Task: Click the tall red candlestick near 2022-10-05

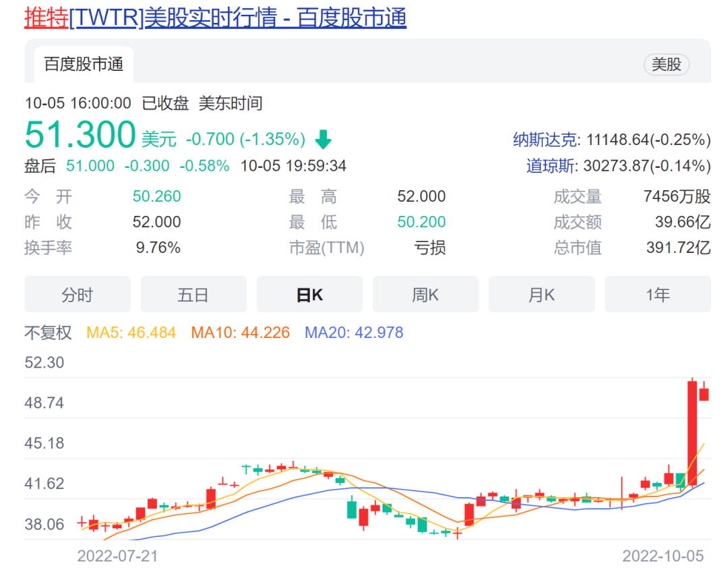Action: (x=692, y=433)
